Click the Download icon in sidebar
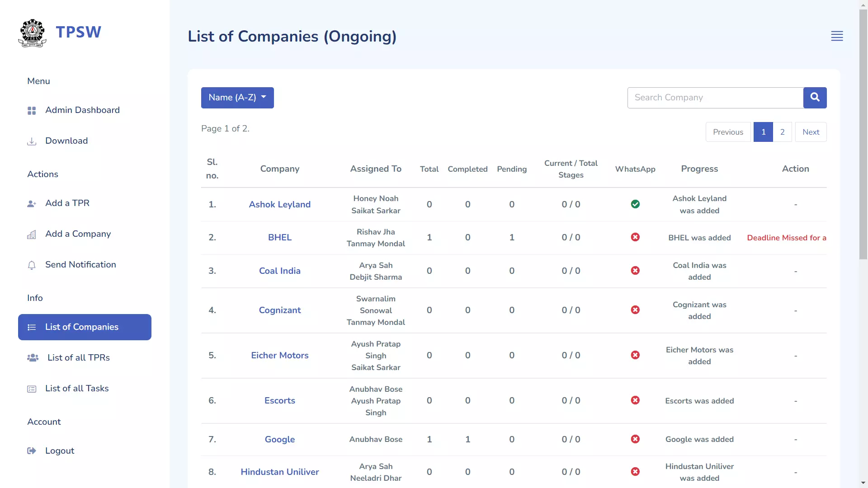 click(x=32, y=141)
